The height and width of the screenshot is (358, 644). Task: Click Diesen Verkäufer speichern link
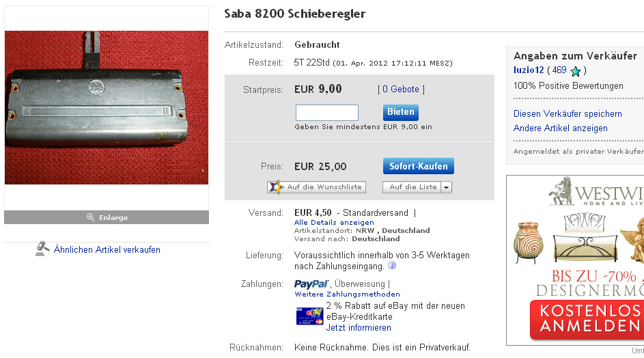coord(568,114)
